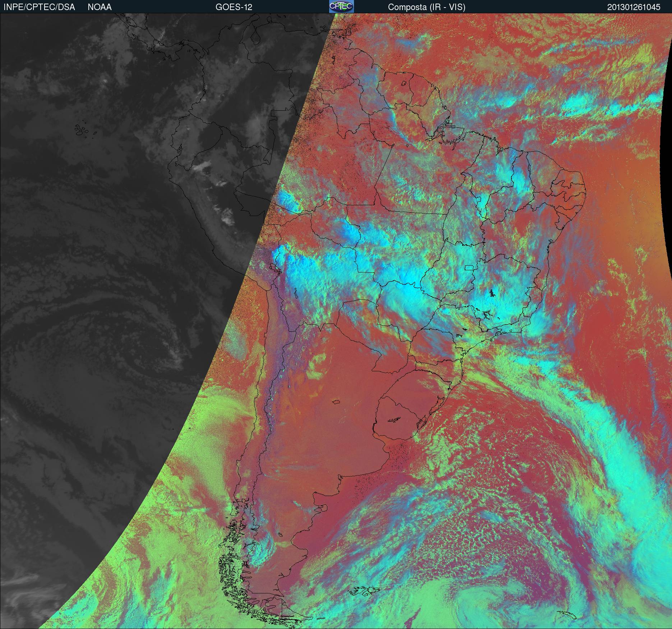Select the Composta (IR - VIS) title
The width and height of the screenshot is (672, 629).
tap(427, 7)
